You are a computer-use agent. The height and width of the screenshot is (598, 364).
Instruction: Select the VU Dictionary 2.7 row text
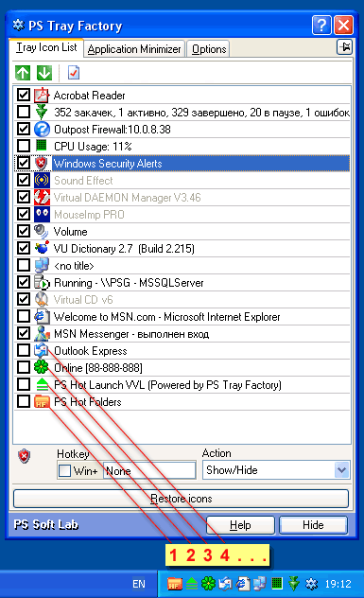(124, 249)
